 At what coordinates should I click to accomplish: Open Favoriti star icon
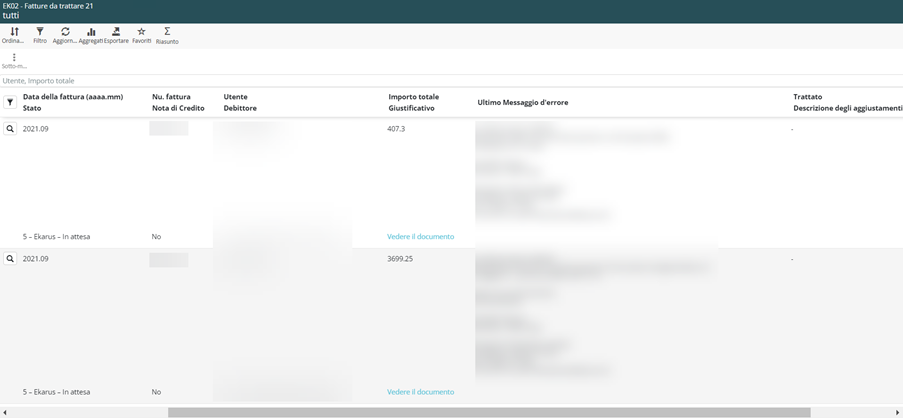(141, 33)
